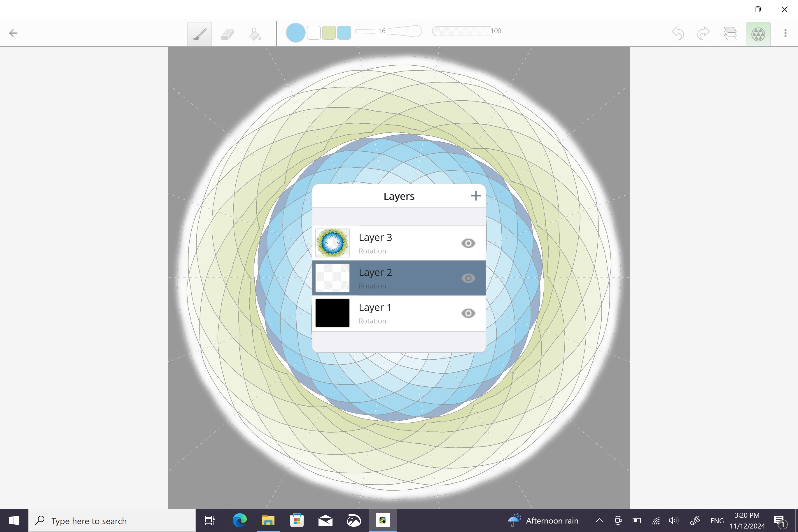Open the symmetry settings icon
798x532 pixels.
[758, 34]
